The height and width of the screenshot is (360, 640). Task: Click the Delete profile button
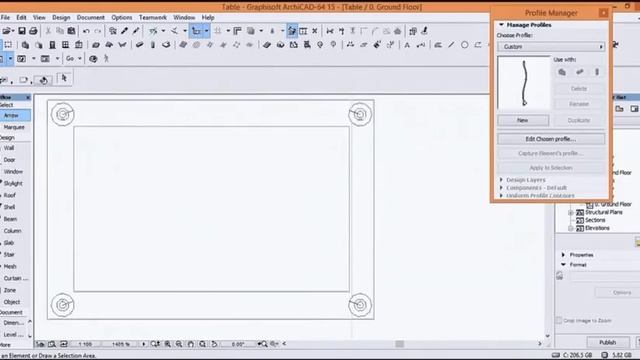click(579, 89)
